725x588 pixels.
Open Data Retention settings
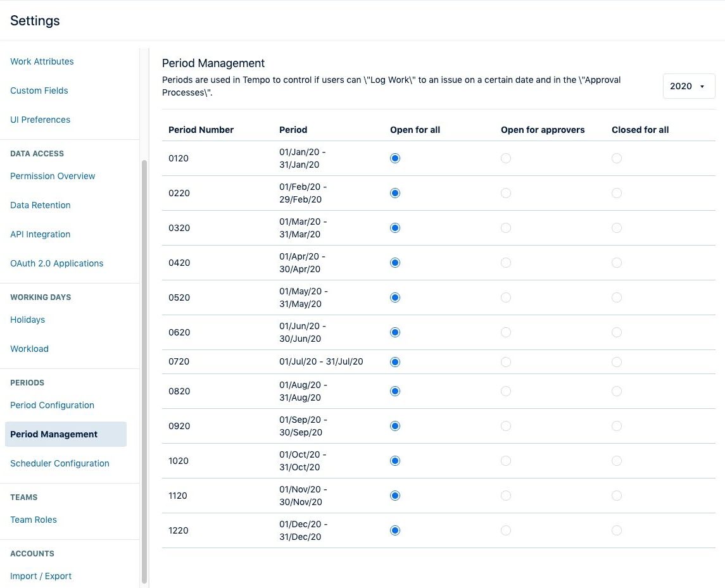40,204
